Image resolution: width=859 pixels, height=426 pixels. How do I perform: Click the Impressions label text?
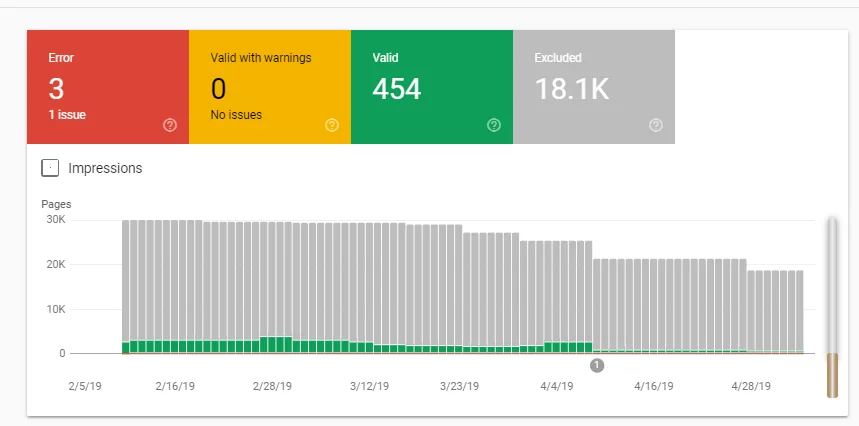point(105,168)
